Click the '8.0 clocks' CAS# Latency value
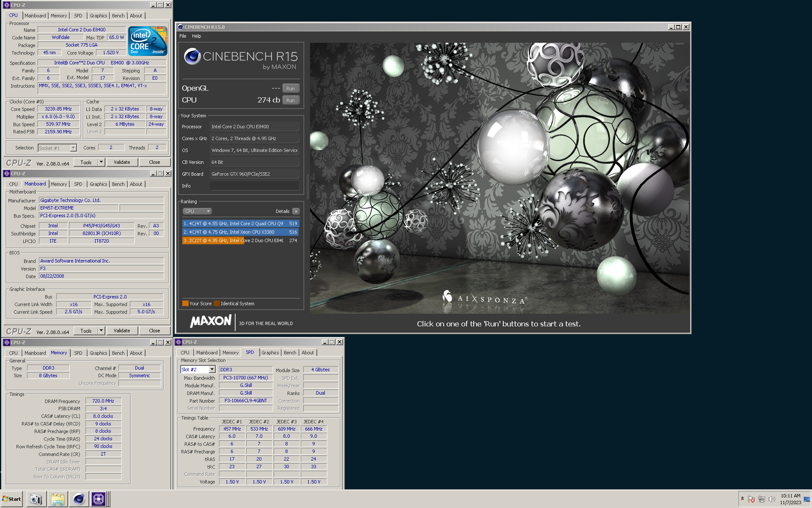812x508 pixels. tap(103, 416)
